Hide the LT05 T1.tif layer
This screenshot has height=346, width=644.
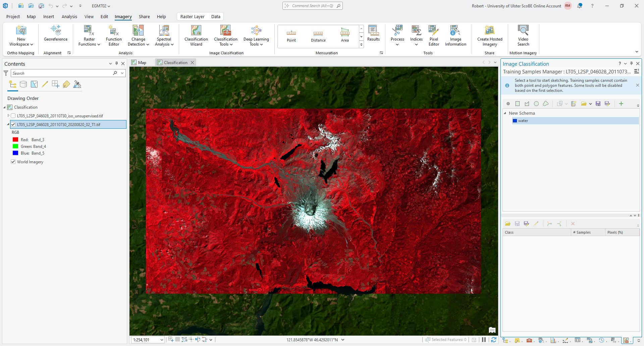(x=13, y=124)
